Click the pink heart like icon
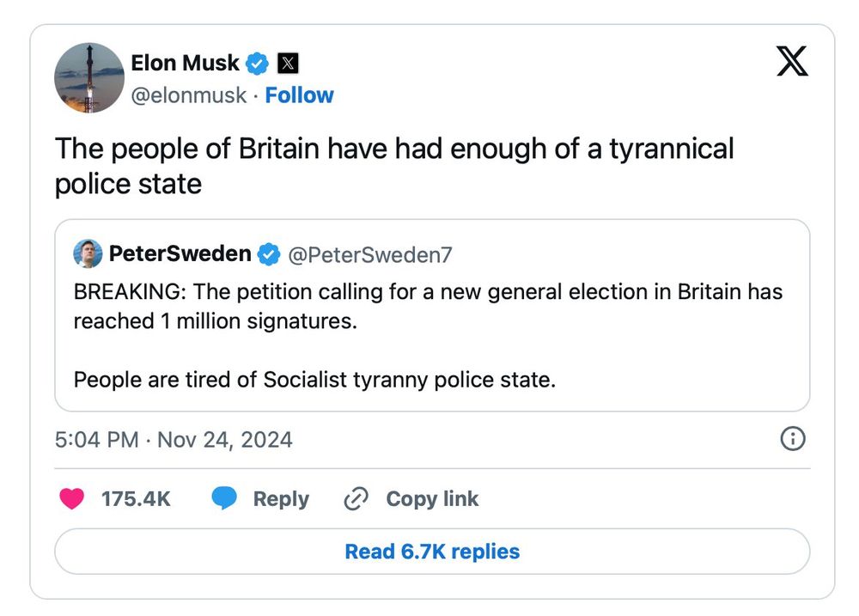 pos(71,499)
